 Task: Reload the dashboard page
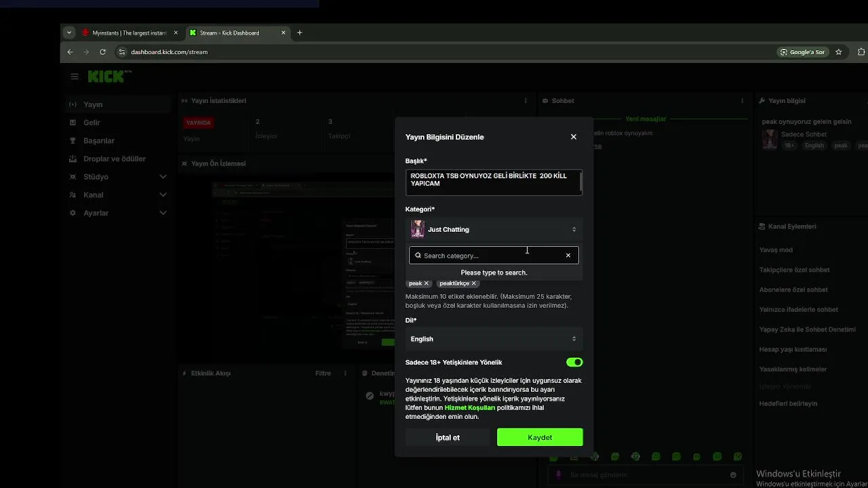pyautogui.click(x=102, y=52)
